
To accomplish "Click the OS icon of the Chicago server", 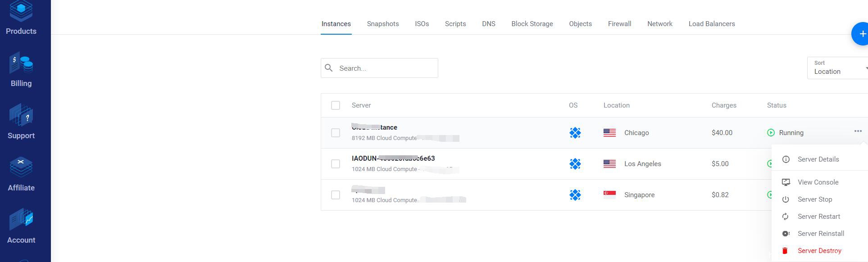I will (575, 133).
